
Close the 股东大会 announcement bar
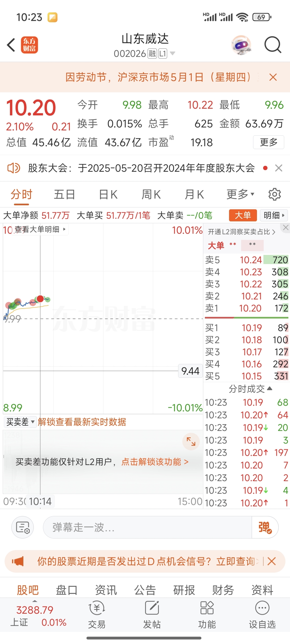[x=279, y=168]
